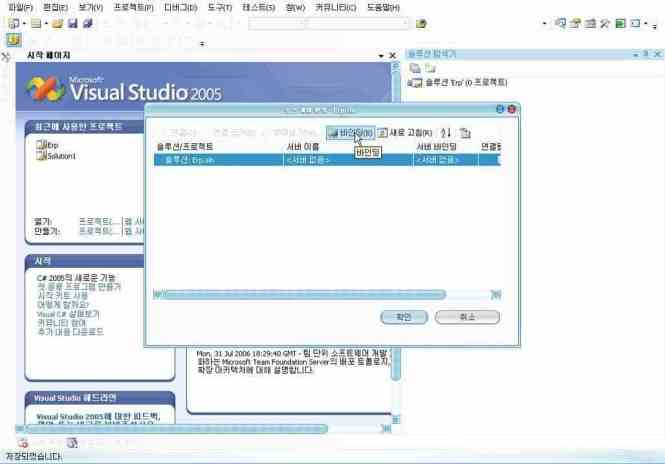Click the 바인딩(B) button in the dialog
665x464 pixels.
351,133
